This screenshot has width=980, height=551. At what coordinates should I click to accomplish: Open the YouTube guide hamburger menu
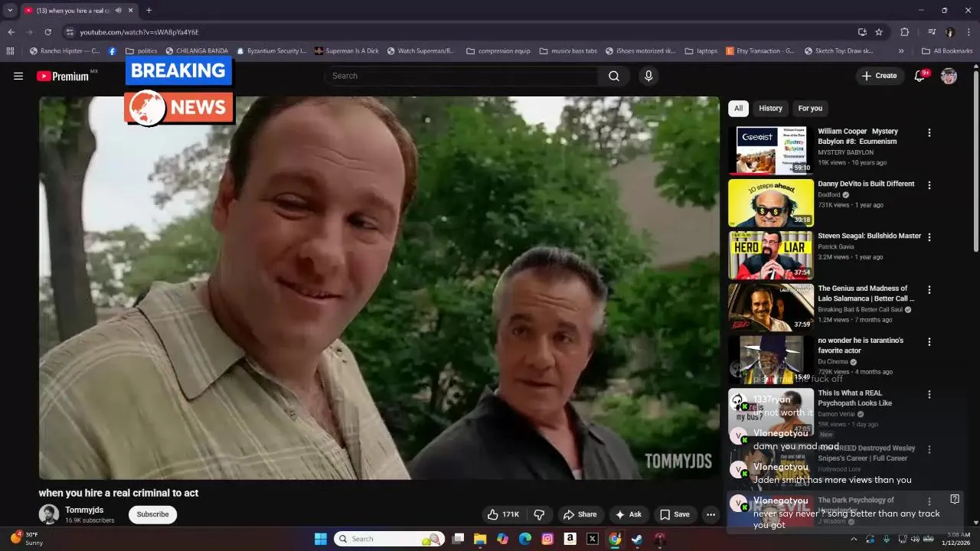point(18,76)
